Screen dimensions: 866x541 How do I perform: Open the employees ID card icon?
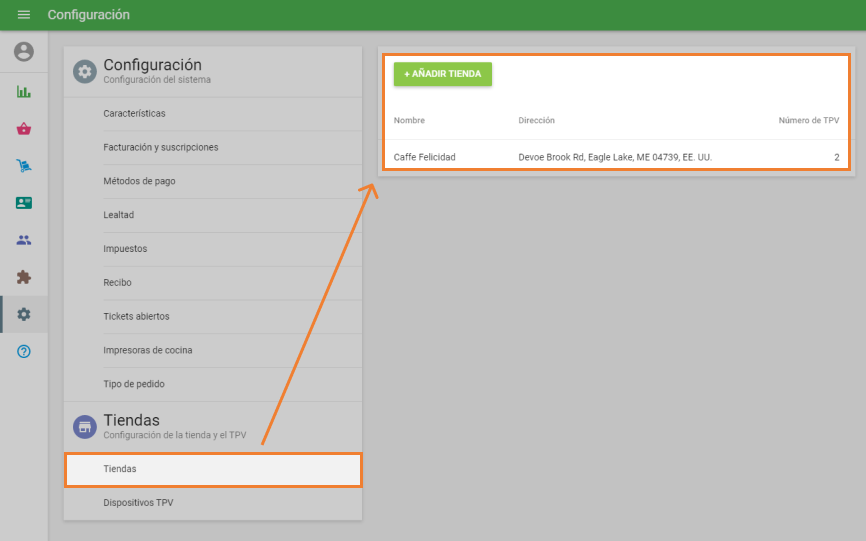click(x=24, y=203)
